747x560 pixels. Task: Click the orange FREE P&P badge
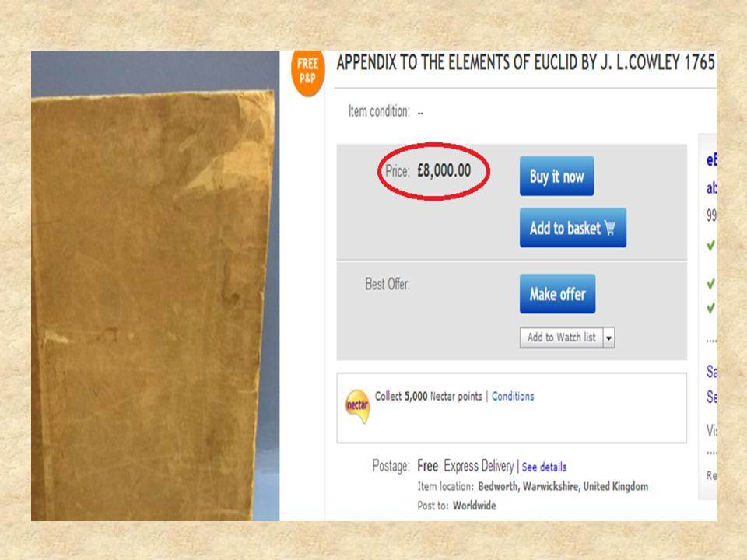pos(308,73)
